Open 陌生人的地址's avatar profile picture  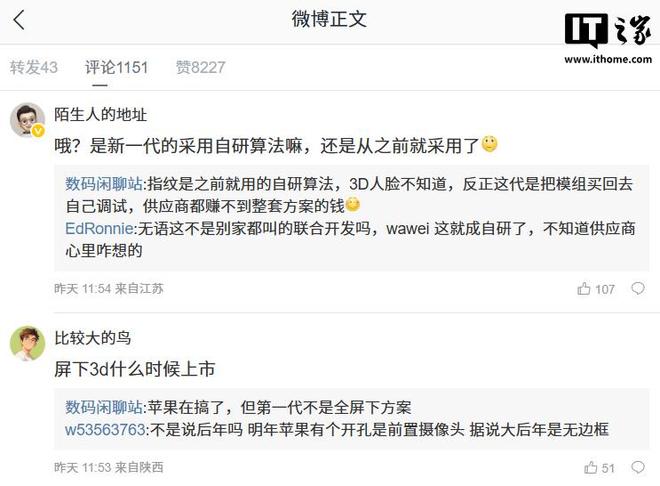pos(28,120)
